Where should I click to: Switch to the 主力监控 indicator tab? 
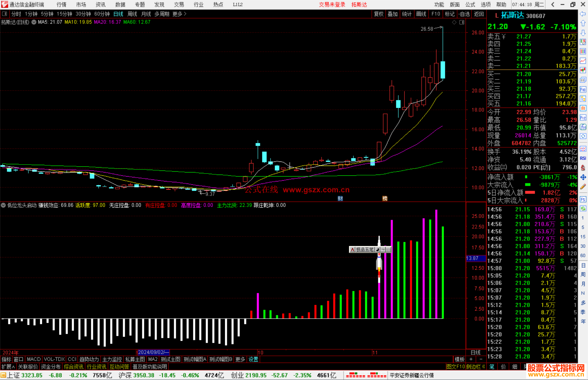tap(112, 359)
